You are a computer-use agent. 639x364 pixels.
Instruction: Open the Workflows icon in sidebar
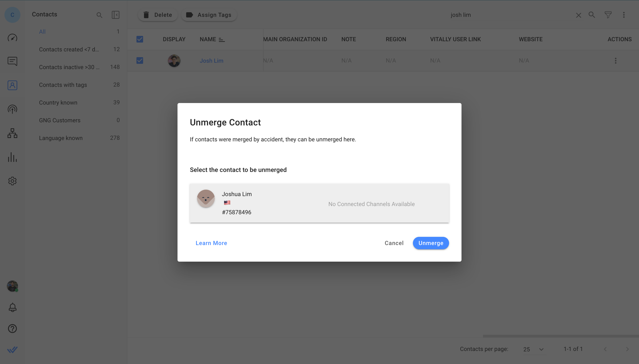[12, 133]
